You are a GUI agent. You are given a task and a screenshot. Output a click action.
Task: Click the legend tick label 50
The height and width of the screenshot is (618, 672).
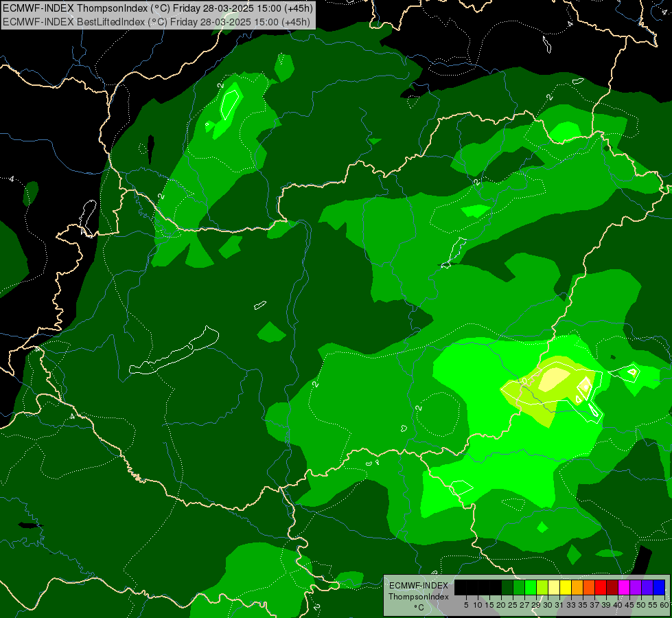click(x=641, y=605)
